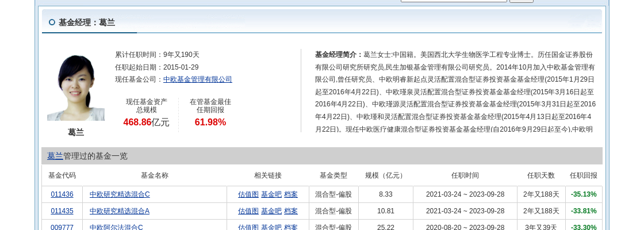The image size is (644, 230).
Task: View 估值图 for fund 011436
Action: (x=248, y=194)
